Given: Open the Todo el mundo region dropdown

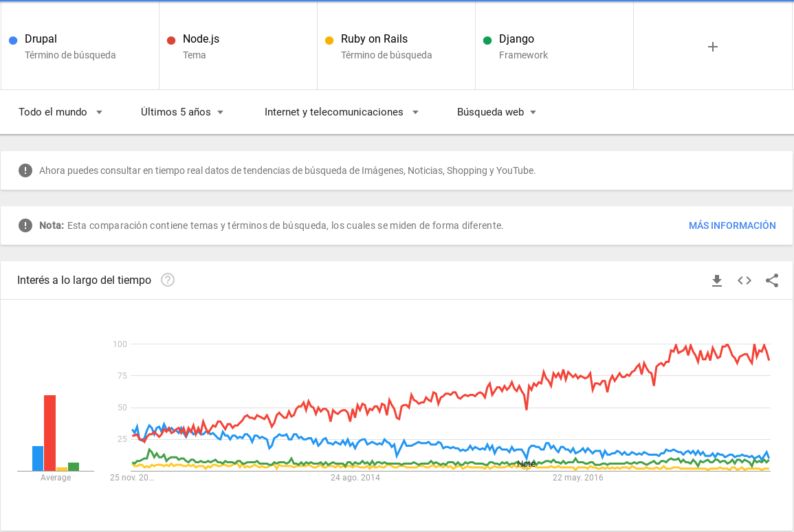Looking at the screenshot, I should point(60,111).
